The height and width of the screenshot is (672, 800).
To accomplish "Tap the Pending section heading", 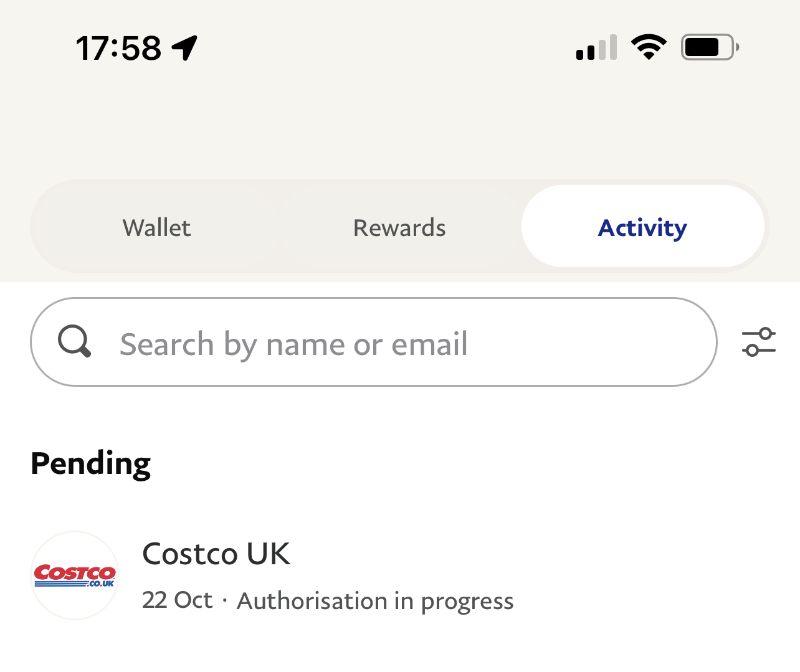I will pyautogui.click(x=91, y=463).
